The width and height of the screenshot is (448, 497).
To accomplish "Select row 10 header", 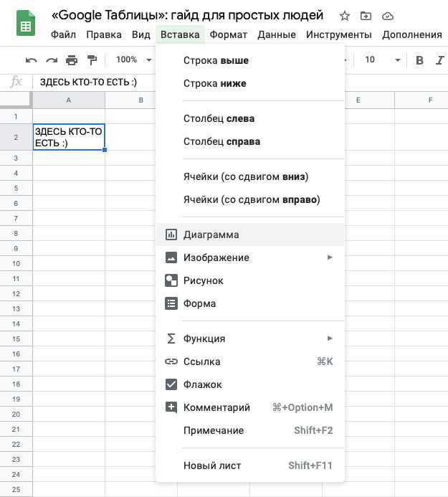I will (x=16, y=263).
